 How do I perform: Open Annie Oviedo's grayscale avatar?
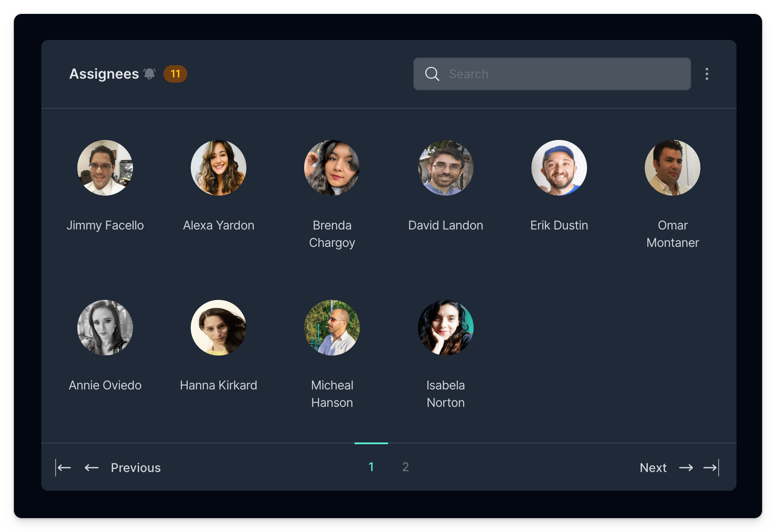105,328
